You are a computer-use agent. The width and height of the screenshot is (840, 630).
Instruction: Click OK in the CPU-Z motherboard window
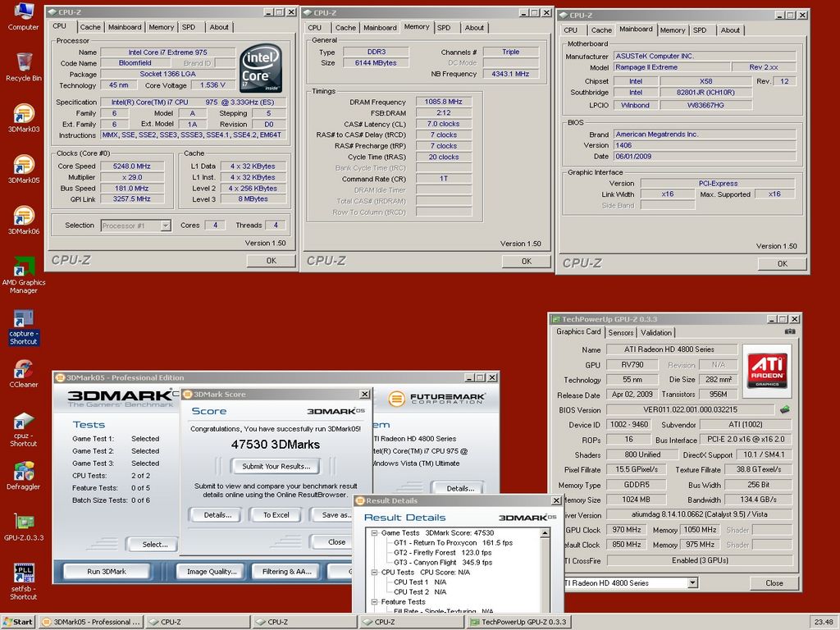pos(782,263)
